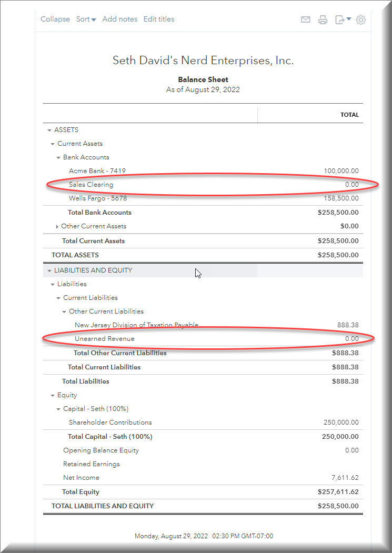This screenshot has height=553, width=392.
Task: Click Edit titles
Action: point(159,19)
